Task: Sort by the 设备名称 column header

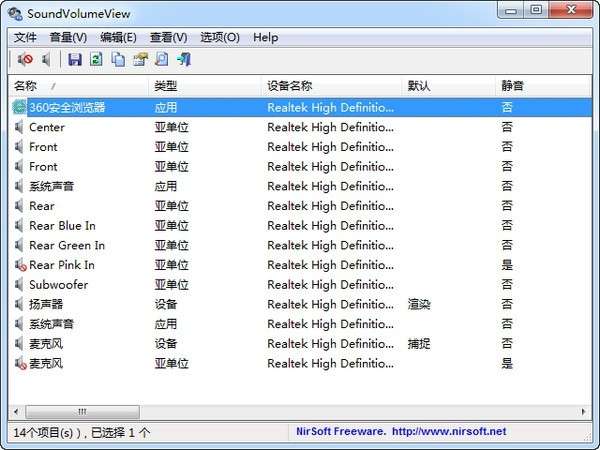Action: (331, 86)
